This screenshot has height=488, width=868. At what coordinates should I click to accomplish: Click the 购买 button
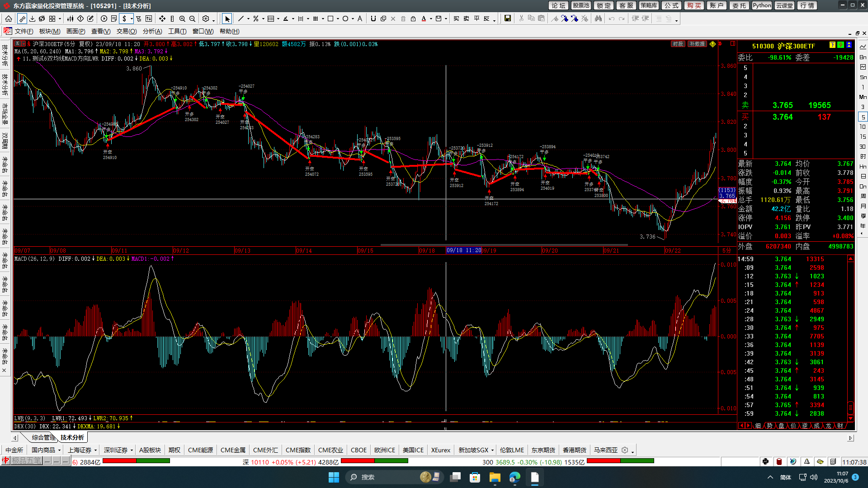coord(694,5)
